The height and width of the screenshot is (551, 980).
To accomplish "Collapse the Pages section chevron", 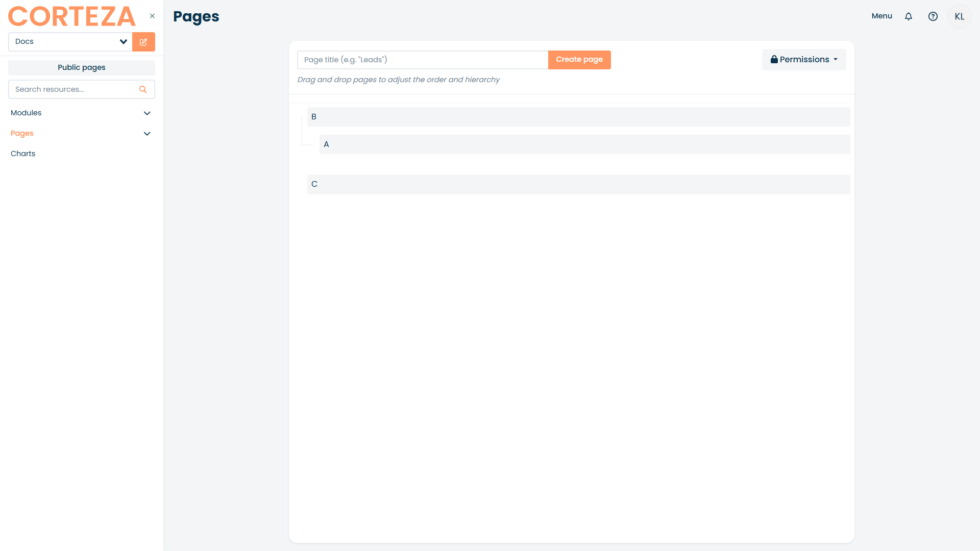I will click(147, 134).
